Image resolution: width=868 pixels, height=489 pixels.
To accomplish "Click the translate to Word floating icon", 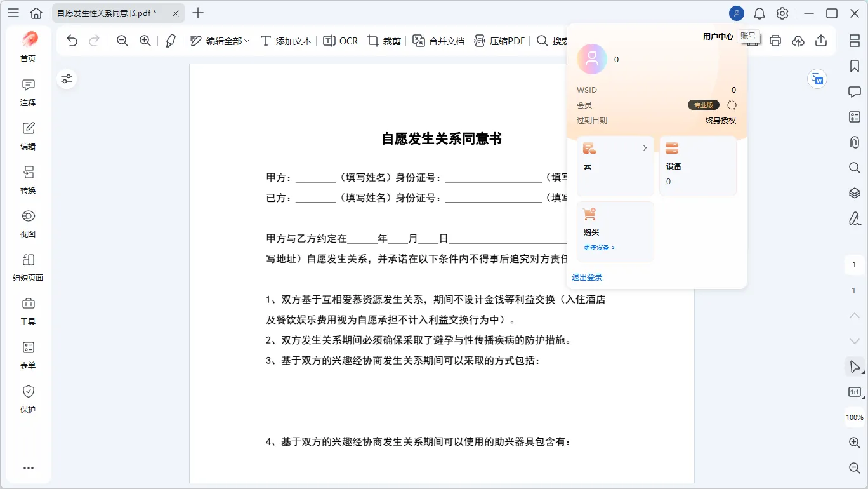I will pos(817,79).
